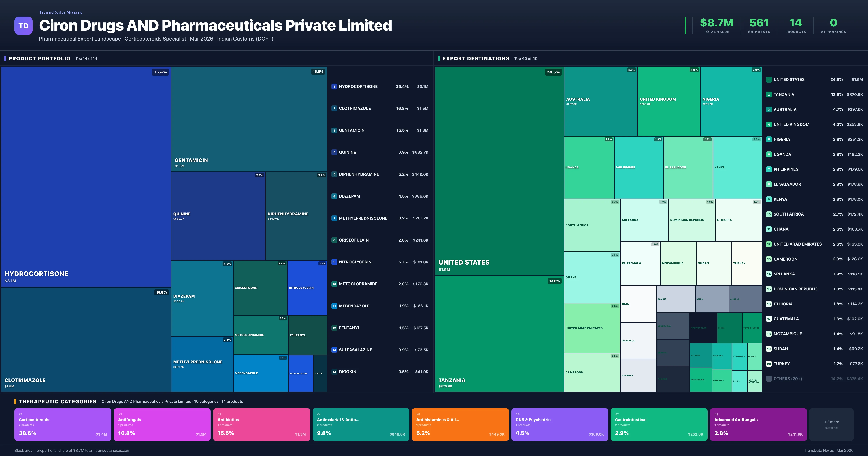Click the rank 4 Quinine legend badge

(334, 152)
